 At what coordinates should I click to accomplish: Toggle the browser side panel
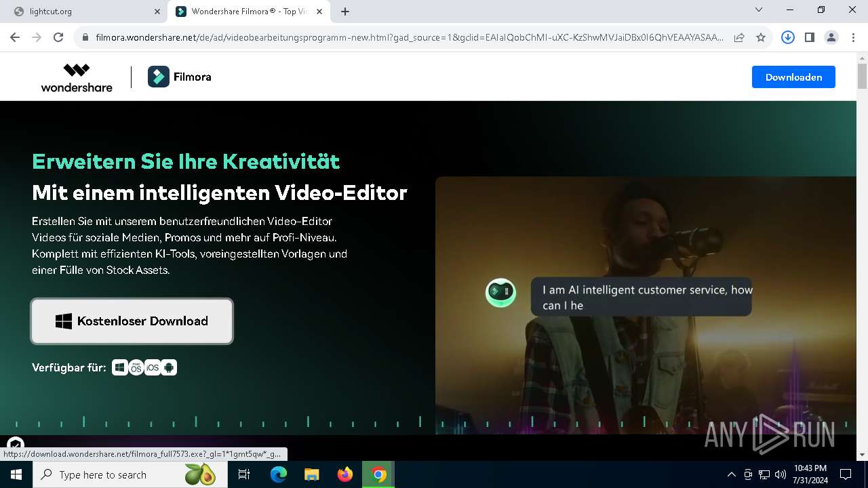point(810,37)
